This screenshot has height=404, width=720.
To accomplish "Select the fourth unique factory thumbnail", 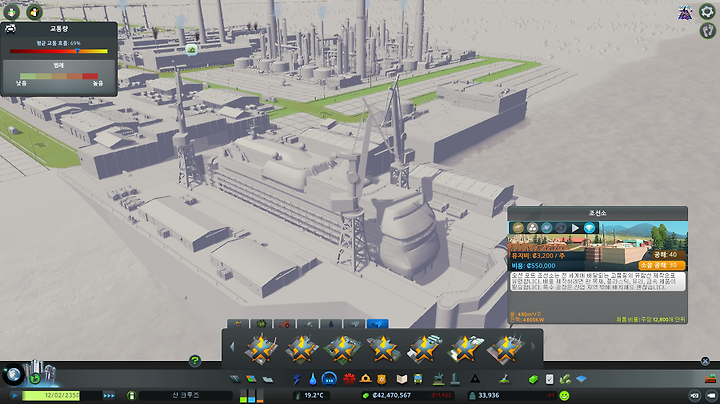I will tap(383, 349).
